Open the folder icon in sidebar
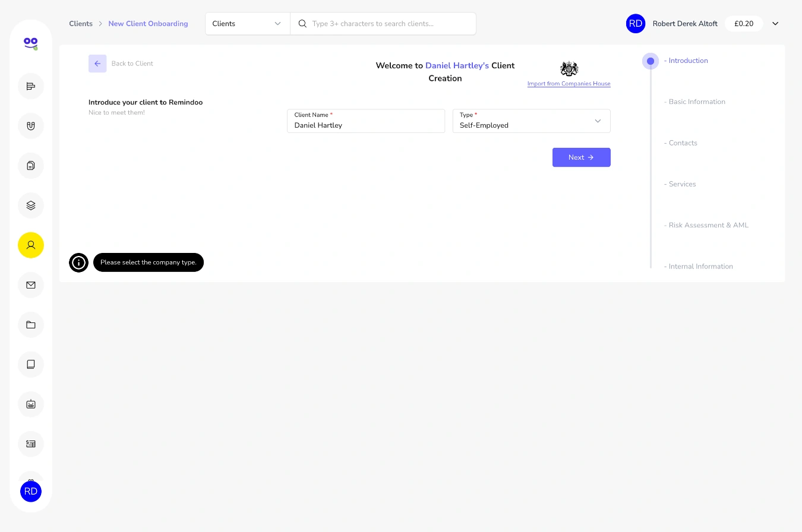The width and height of the screenshot is (802, 532). pyautogui.click(x=31, y=325)
